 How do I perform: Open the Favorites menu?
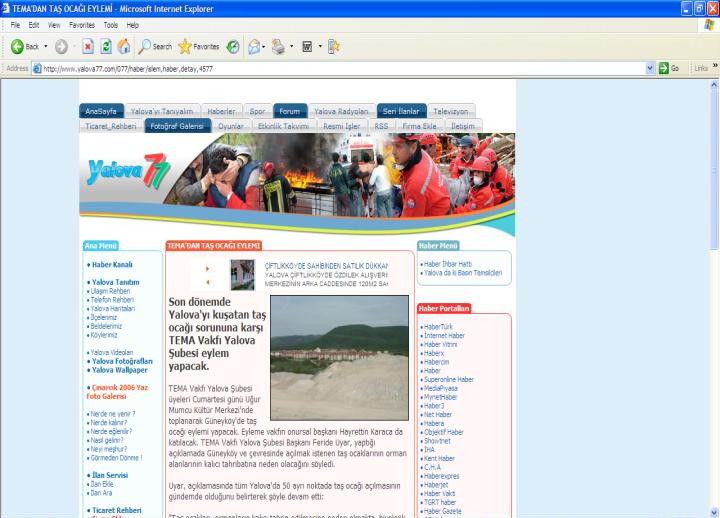point(82,25)
